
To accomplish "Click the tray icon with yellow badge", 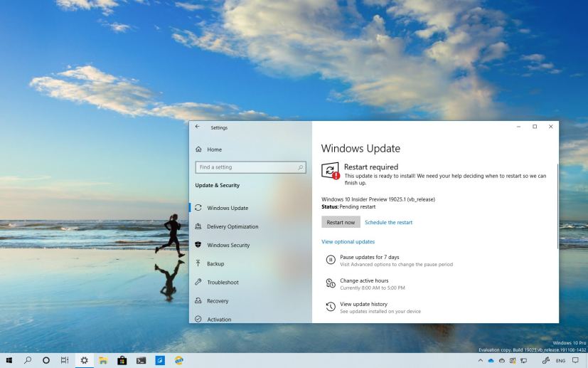I will click(x=513, y=360).
